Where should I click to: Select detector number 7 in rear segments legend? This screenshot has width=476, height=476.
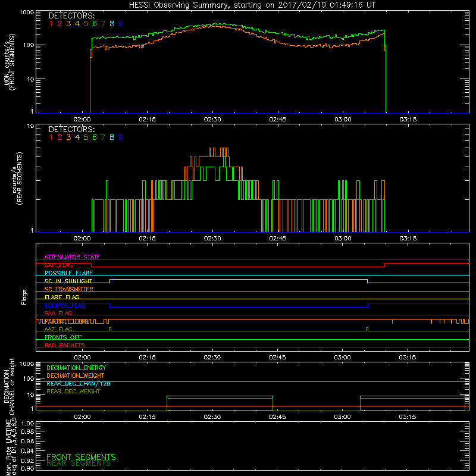click(103, 137)
